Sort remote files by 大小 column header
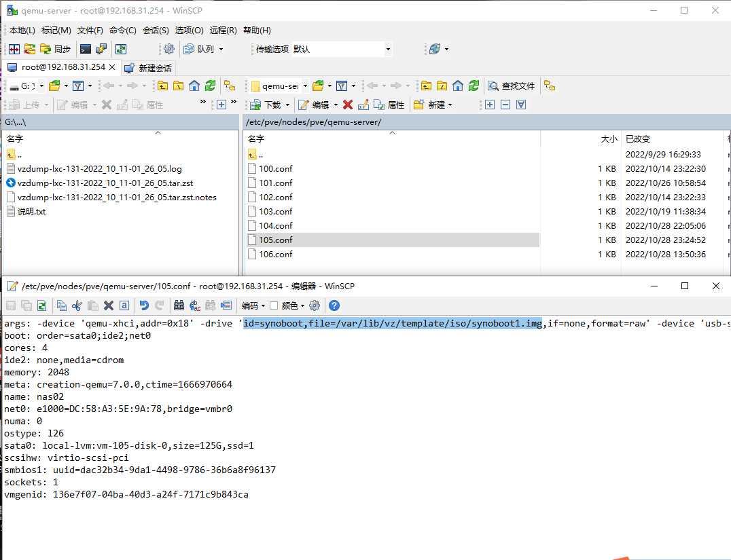Viewport: 731px width, 560px height. 581,139
